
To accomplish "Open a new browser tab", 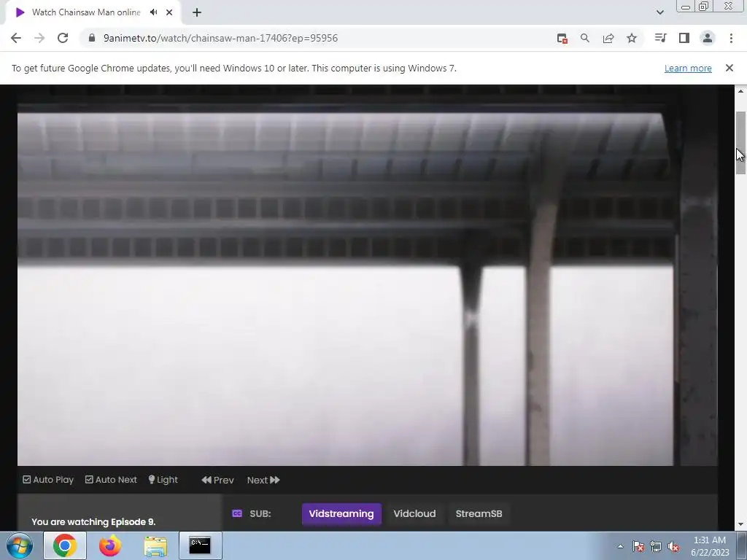I will (x=197, y=12).
